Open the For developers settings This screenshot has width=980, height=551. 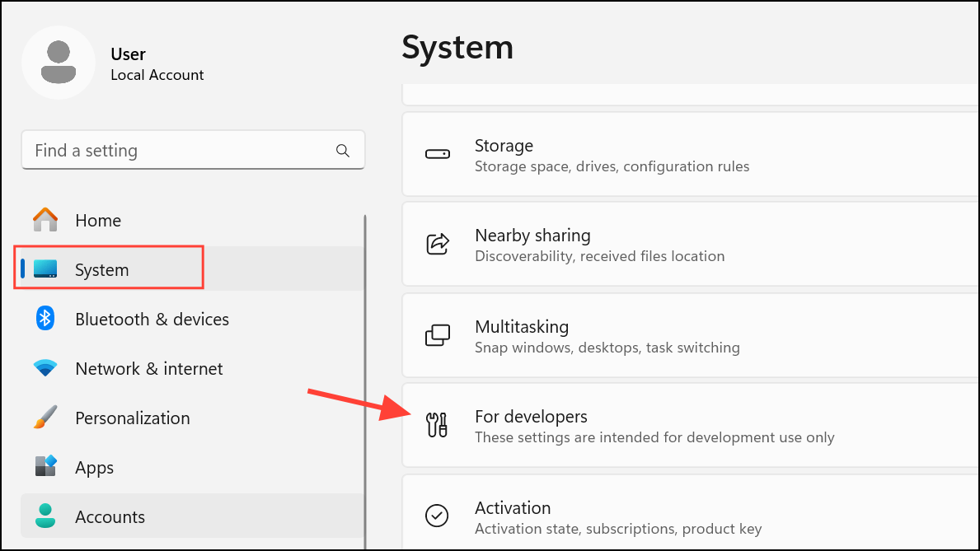654,426
